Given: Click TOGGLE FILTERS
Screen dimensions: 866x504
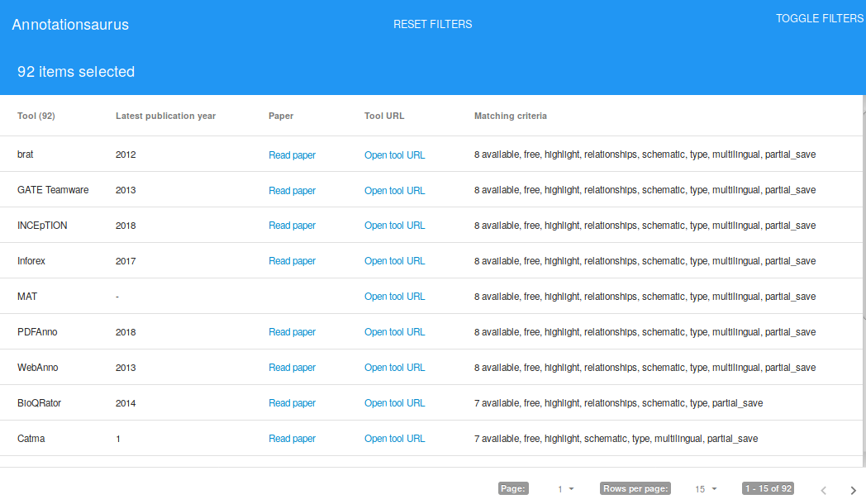Looking at the screenshot, I should [820, 19].
